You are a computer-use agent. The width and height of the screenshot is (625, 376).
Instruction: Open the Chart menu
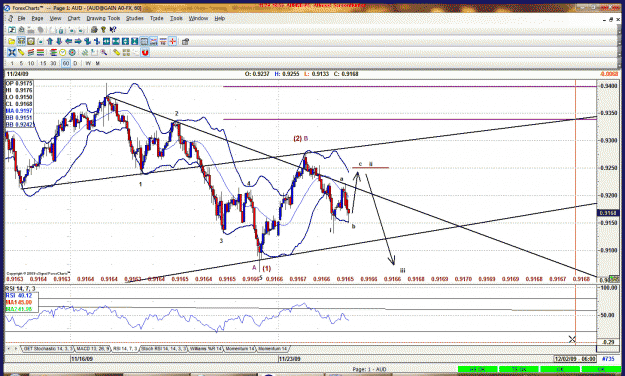pos(74,18)
